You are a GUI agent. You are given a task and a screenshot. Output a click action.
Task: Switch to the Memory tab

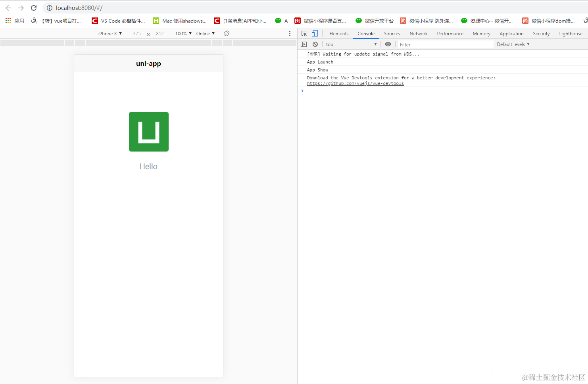(x=481, y=34)
